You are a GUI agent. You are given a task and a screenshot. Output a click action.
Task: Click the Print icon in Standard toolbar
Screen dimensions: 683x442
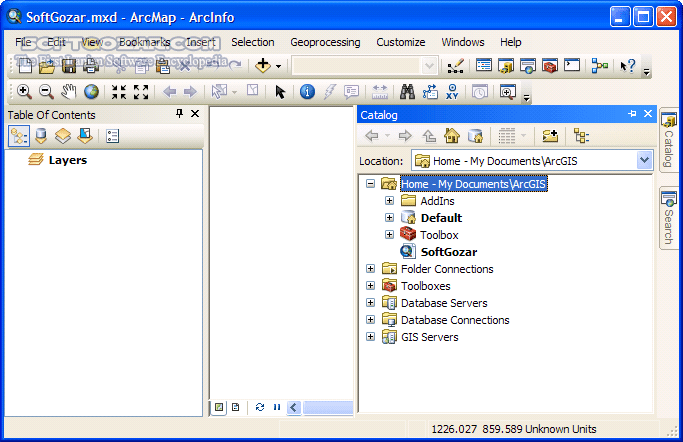point(91,66)
